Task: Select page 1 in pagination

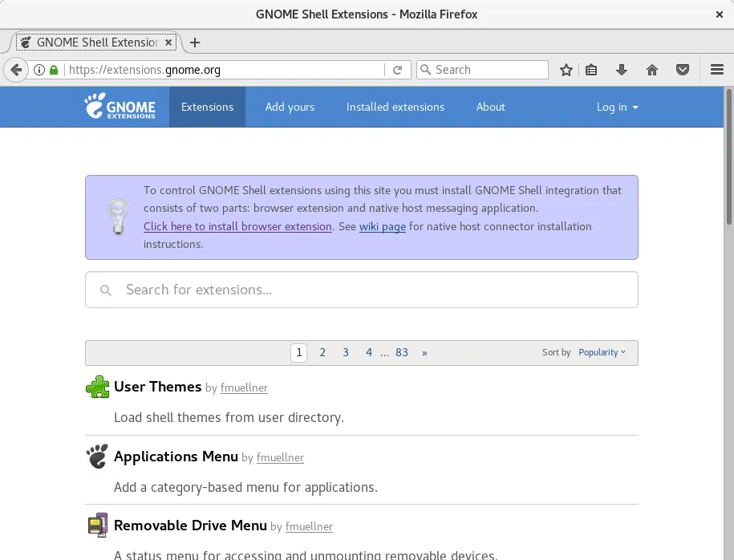Action: coord(298,352)
